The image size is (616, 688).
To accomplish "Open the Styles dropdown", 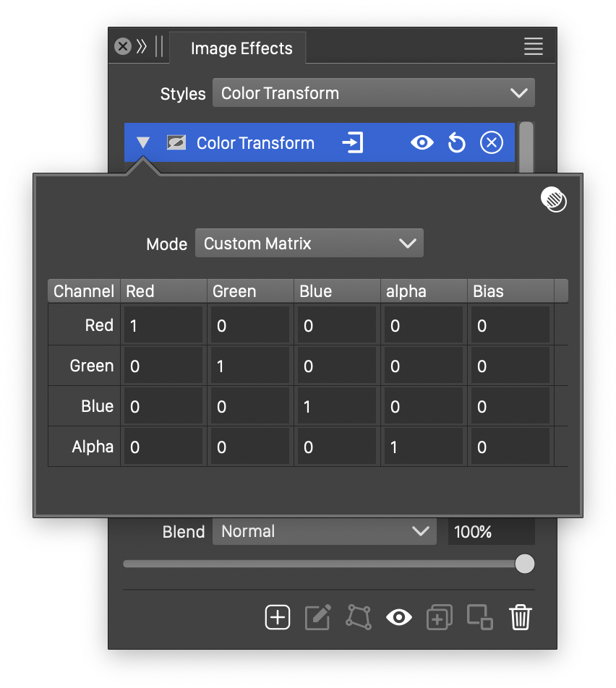I will pos(373,93).
